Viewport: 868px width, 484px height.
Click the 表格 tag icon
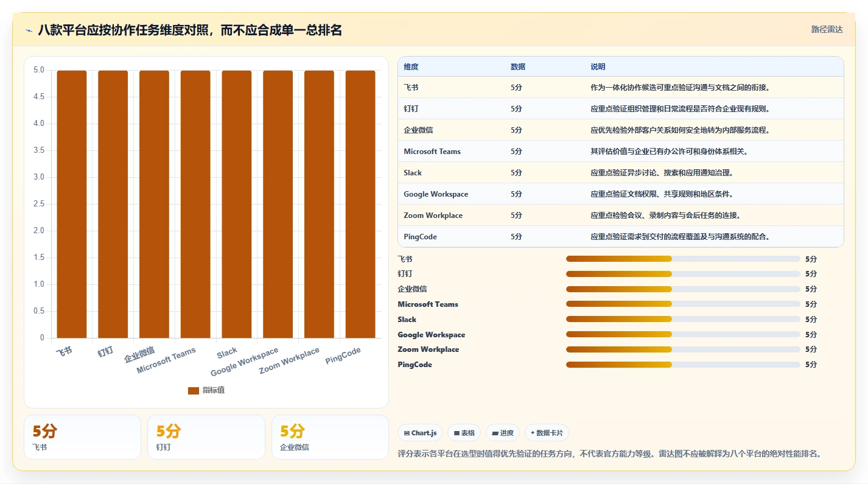(457, 433)
